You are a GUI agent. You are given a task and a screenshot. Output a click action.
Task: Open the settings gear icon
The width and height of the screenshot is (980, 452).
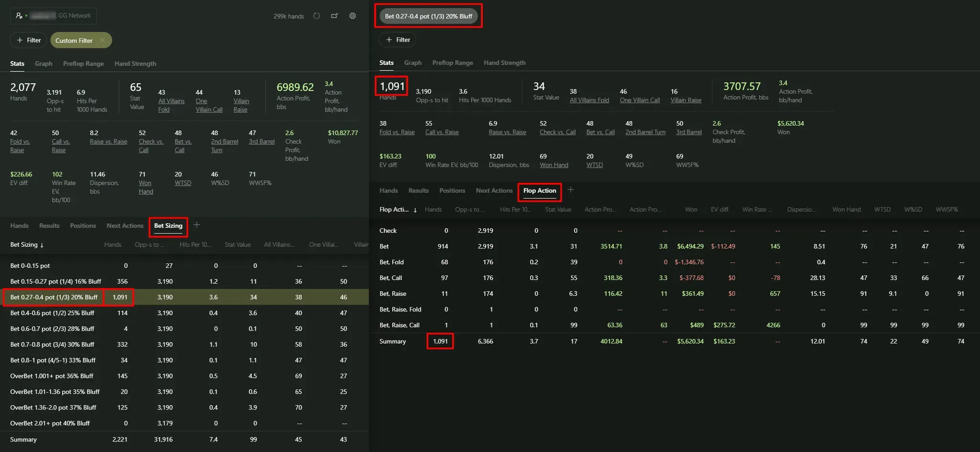point(353,16)
